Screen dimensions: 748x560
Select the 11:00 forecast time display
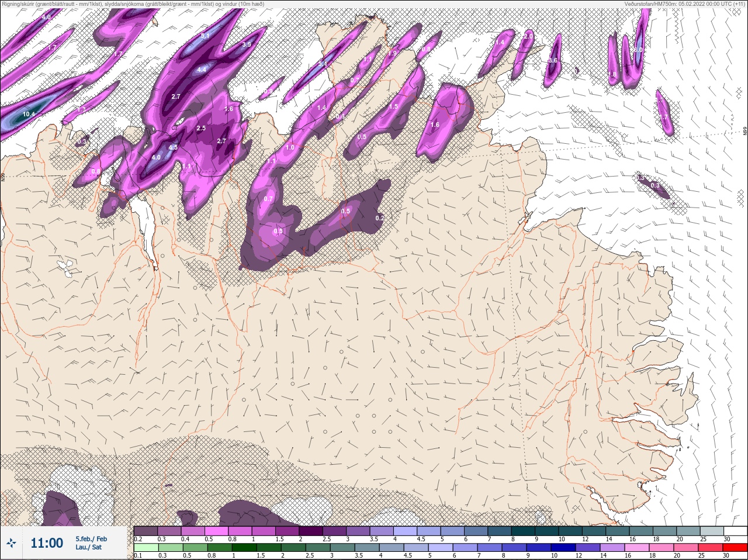47,543
